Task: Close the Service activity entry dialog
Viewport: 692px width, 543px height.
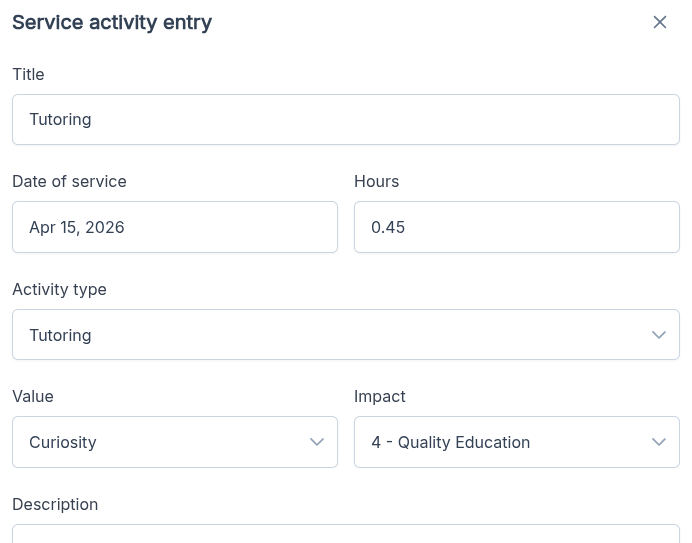Action: [659, 22]
